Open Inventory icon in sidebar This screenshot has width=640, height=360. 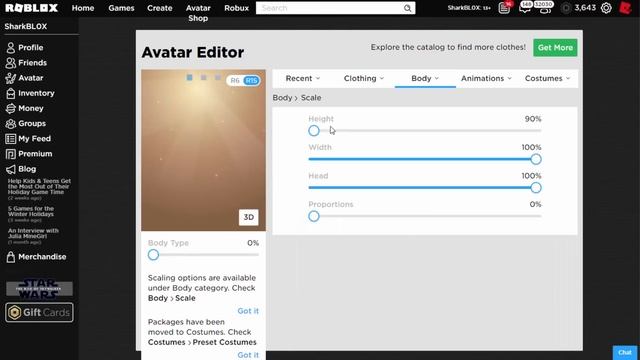coord(11,93)
